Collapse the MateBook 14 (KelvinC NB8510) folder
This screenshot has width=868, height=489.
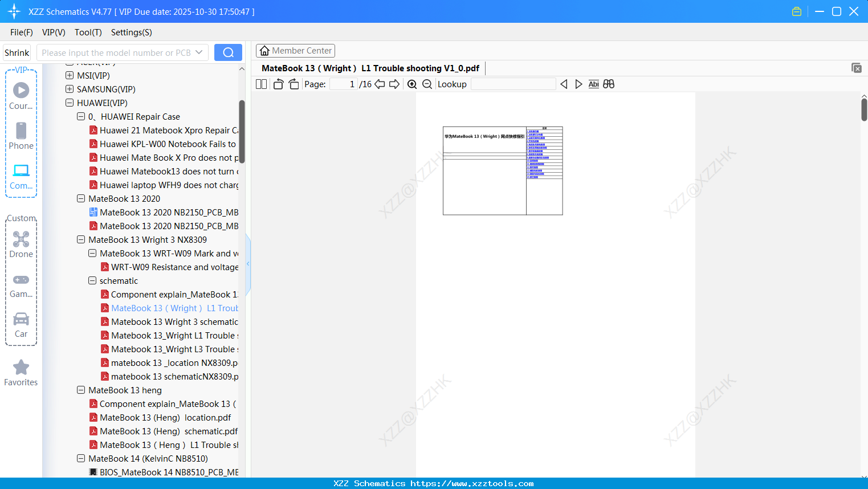[x=81, y=458]
